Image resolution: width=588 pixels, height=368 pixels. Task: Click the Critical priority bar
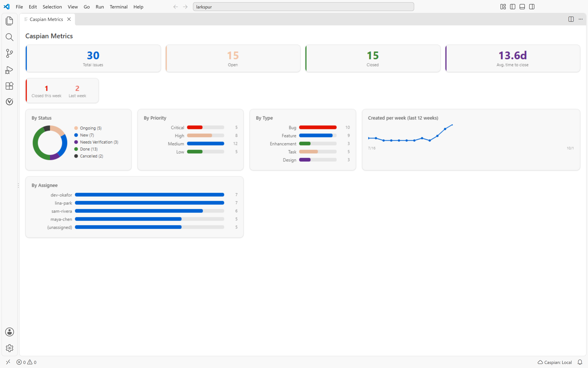pyautogui.click(x=206, y=127)
